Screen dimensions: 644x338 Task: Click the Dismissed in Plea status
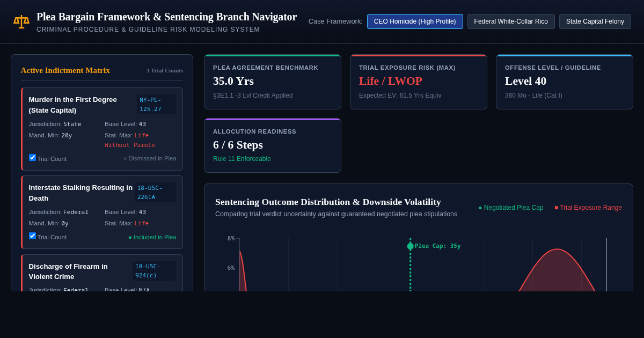click(150, 158)
